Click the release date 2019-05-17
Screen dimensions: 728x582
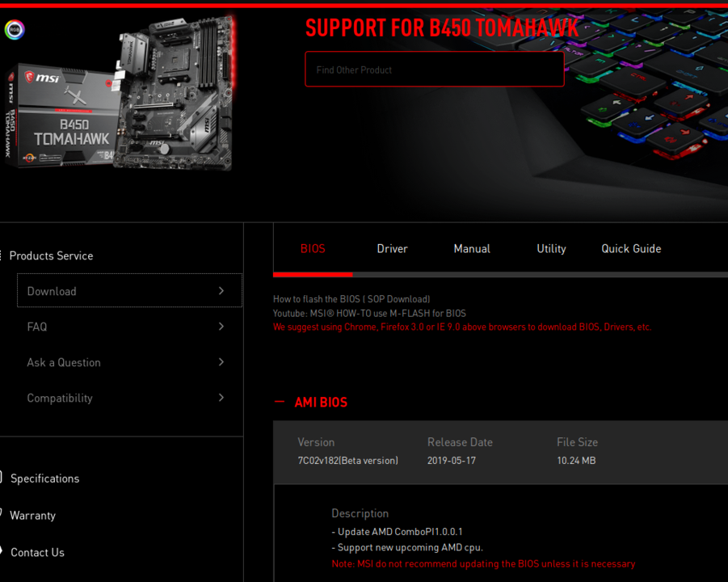click(x=452, y=460)
